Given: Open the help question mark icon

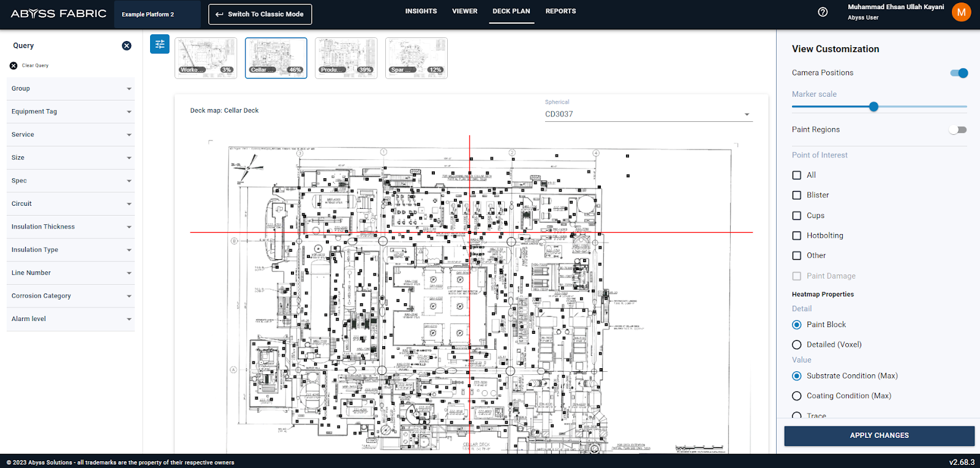Looking at the screenshot, I should point(823,12).
